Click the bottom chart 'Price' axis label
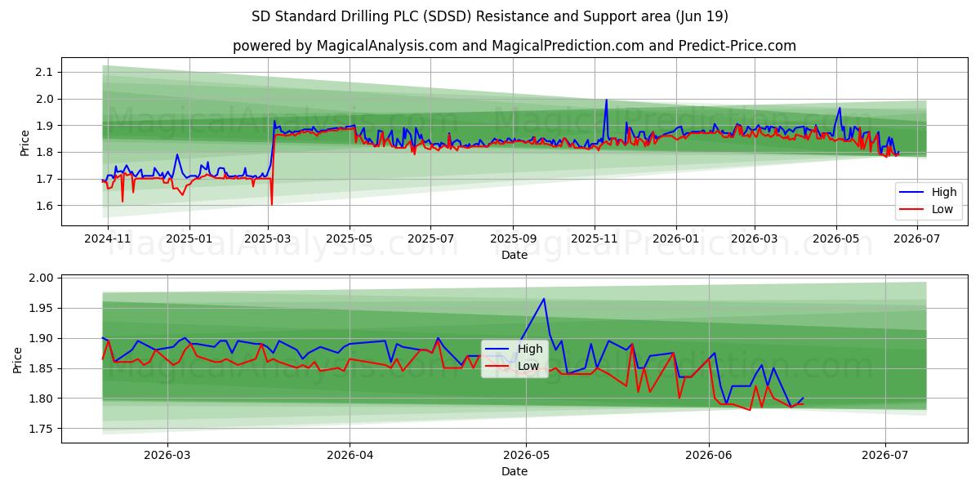This screenshot has width=980, height=490. (19, 359)
